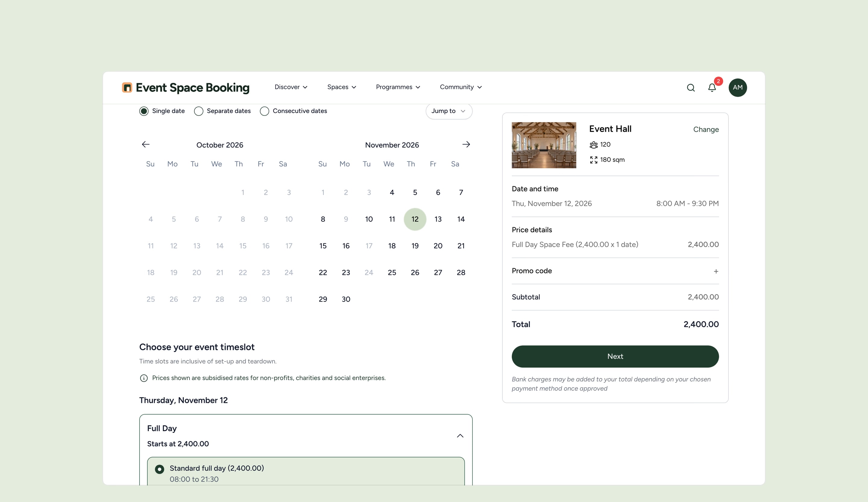
Task: Expand the Discover menu
Action: pyautogui.click(x=291, y=87)
